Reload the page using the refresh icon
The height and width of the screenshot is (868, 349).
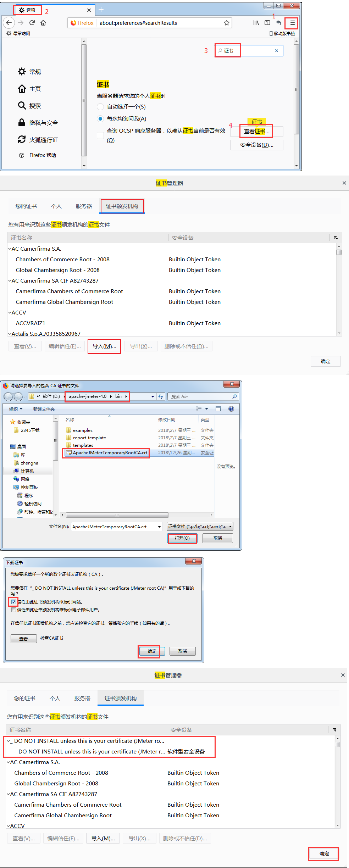[32, 23]
